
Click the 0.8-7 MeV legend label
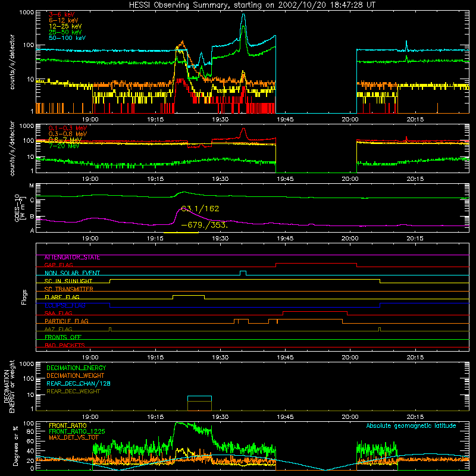point(65,140)
